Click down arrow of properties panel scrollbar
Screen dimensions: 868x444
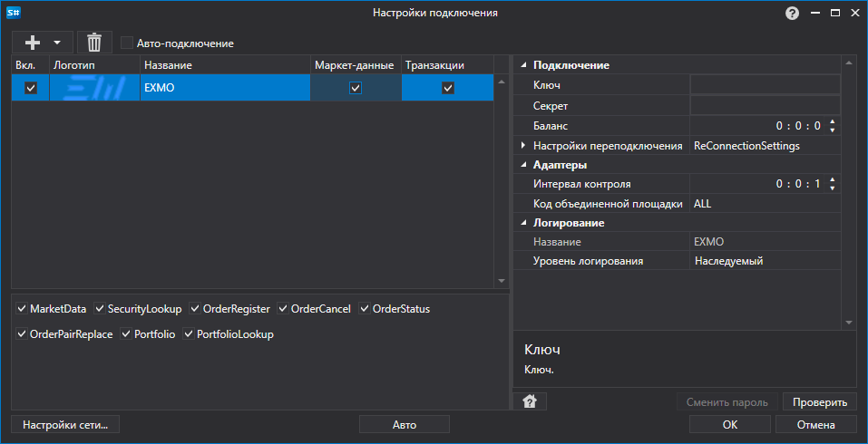pos(849,323)
